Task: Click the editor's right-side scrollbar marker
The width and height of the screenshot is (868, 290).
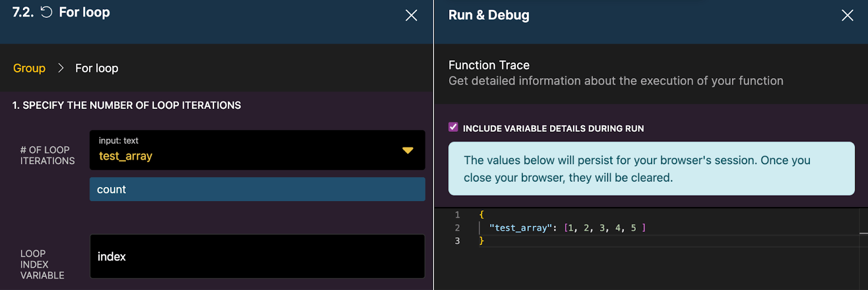Action: coord(864,233)
